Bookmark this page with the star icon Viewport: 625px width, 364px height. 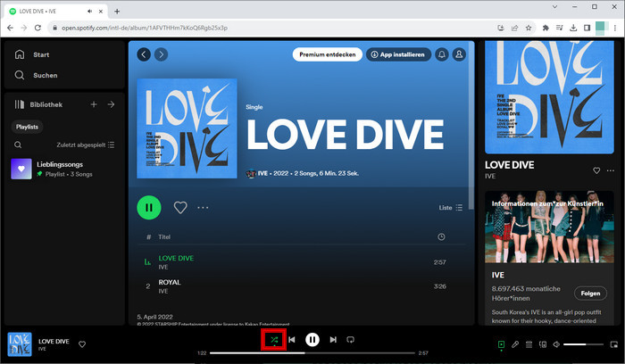(529, 28)
